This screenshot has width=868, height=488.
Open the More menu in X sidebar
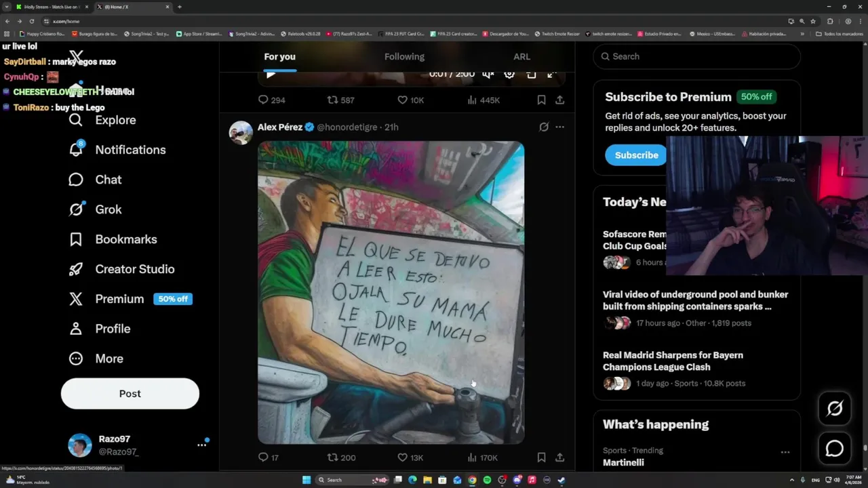coord(96,359)
